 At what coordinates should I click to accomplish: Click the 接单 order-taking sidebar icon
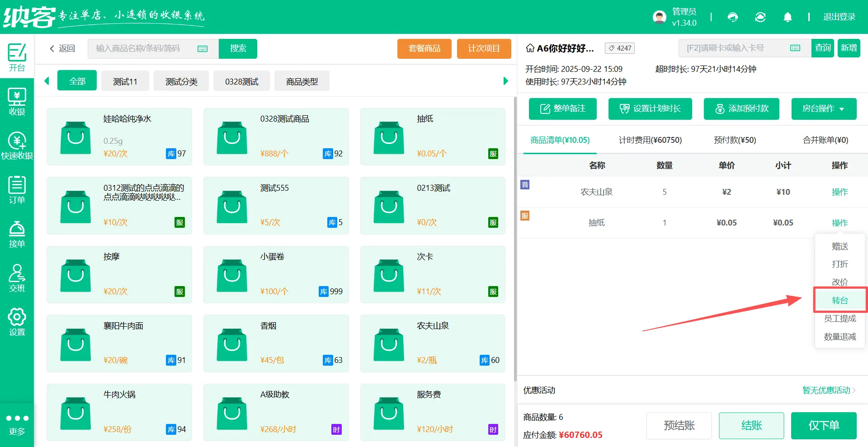coord(17,233)
